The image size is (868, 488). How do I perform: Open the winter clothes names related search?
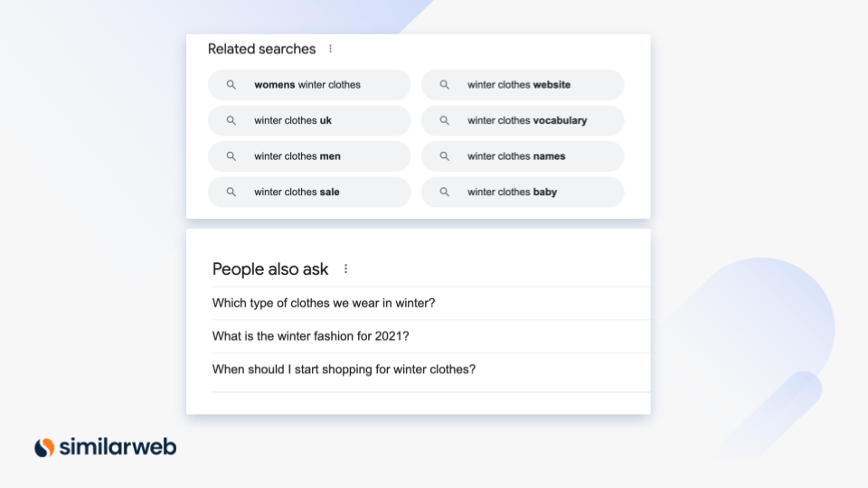point(523,156)
